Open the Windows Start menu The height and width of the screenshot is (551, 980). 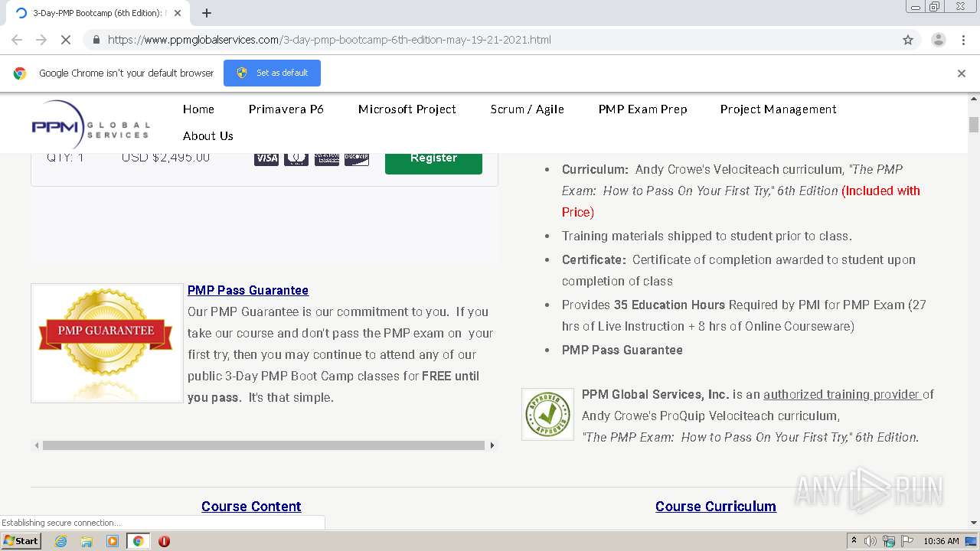(x=21, y=540)
